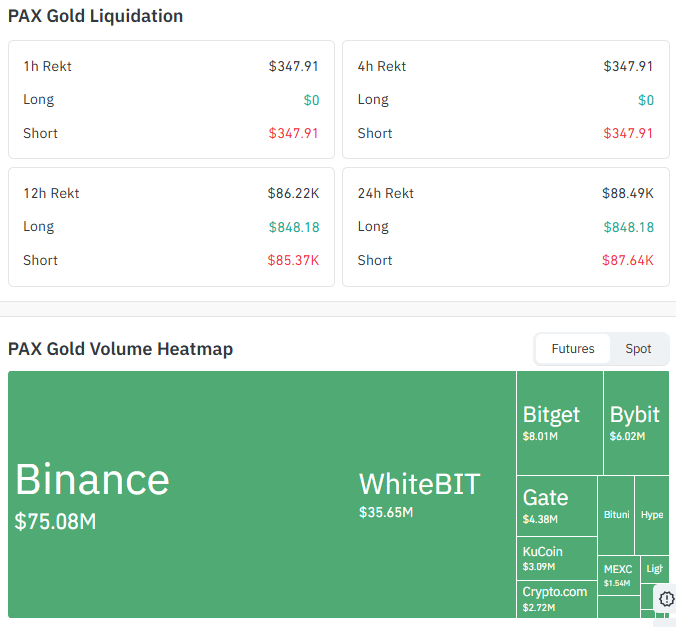Click 12h Short value $85.37K
Screen dimensions: 676x627
[293, 260]
